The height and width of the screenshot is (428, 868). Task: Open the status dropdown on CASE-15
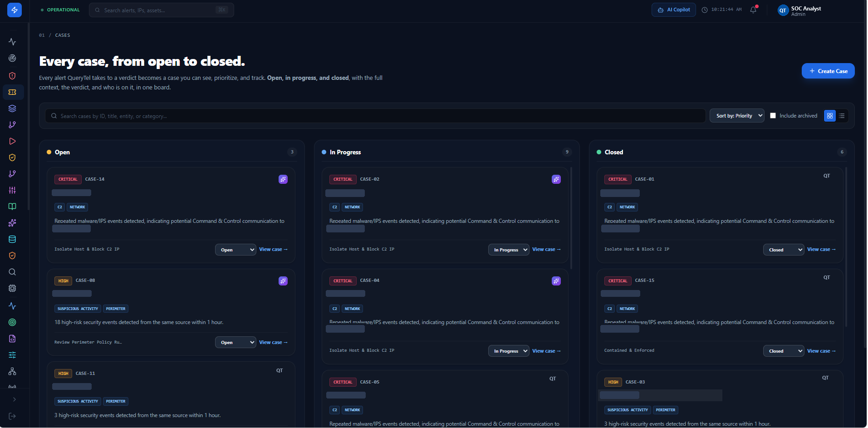pyautogui.click(x=784, y=351)
